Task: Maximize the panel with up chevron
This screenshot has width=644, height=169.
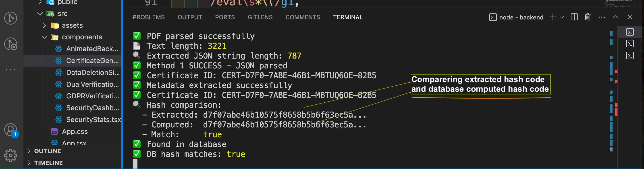Action: [616, 17]
